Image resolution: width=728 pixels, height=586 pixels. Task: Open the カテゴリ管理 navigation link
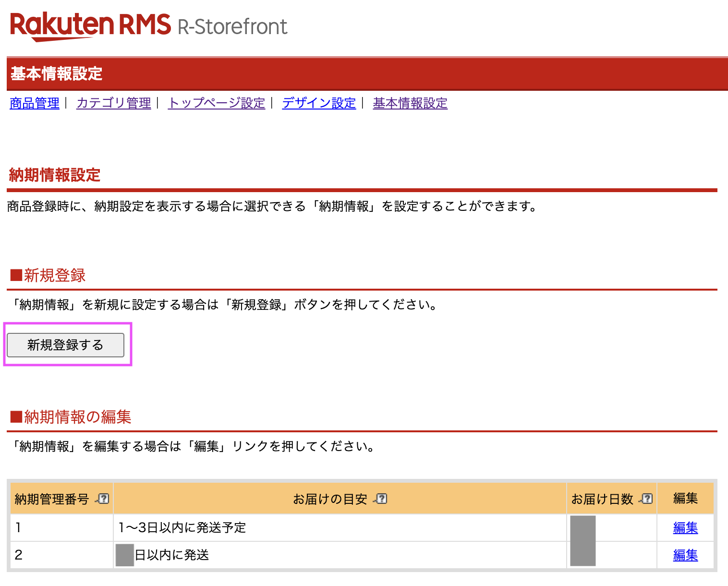click(114, 103)
